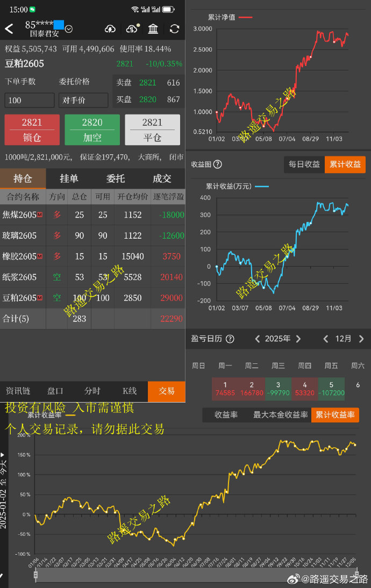Select the 豆粕2605 position row

(x=92, y=298)
